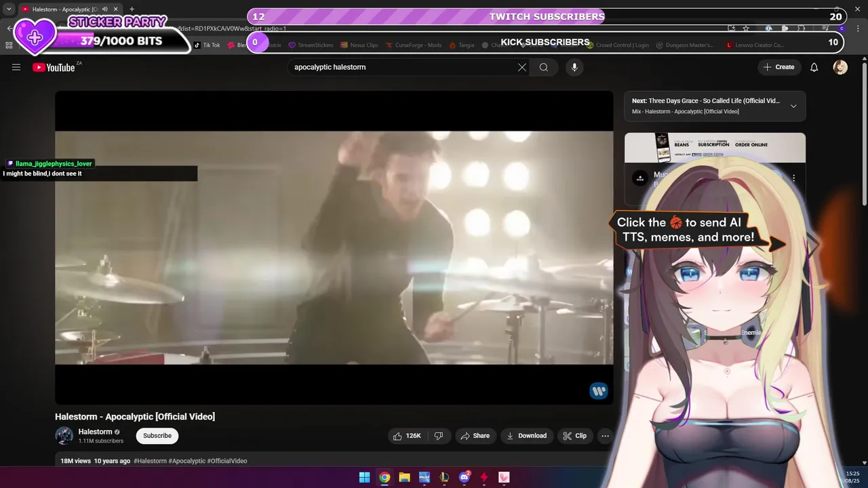Open the Halestorm channel avatar
The image size is (868, 488).
click(x=64, y=436)
